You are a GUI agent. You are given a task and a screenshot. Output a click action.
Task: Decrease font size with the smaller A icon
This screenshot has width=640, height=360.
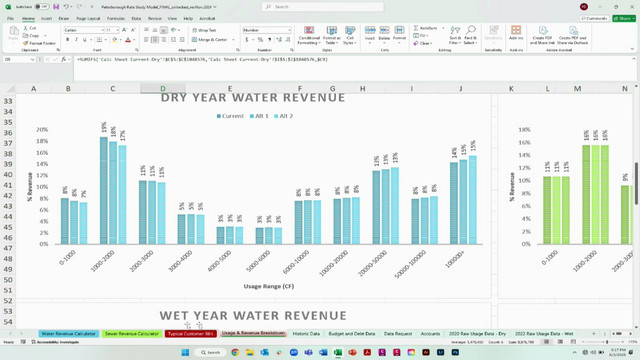point(133,30)
